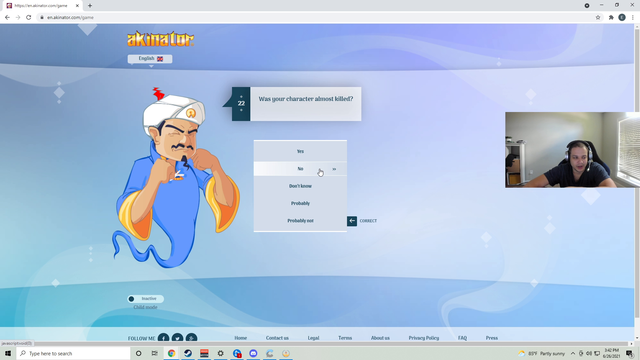Click the CORRECT label text
The width and height of the screenshot is (640, 360).
click(x=368, y=221)
